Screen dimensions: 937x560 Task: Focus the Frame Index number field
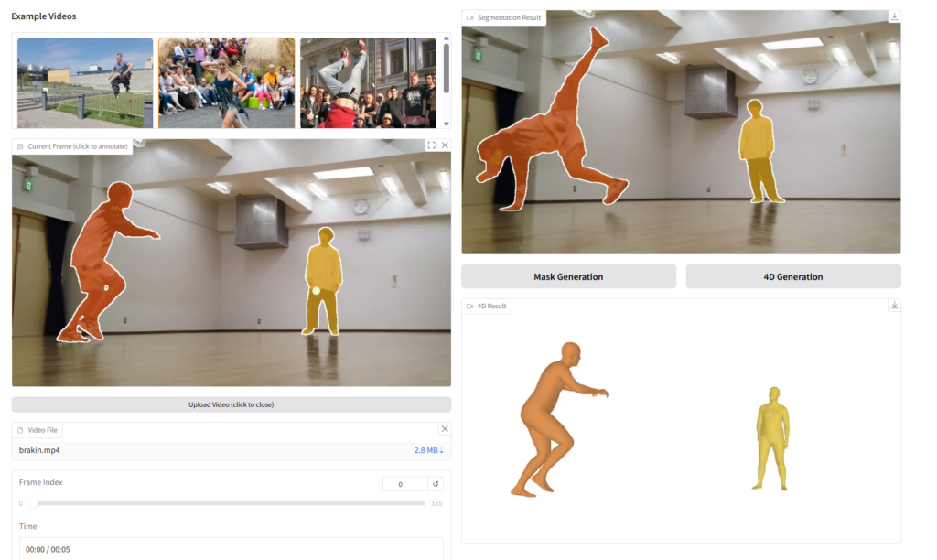click(x=404, y=484)
